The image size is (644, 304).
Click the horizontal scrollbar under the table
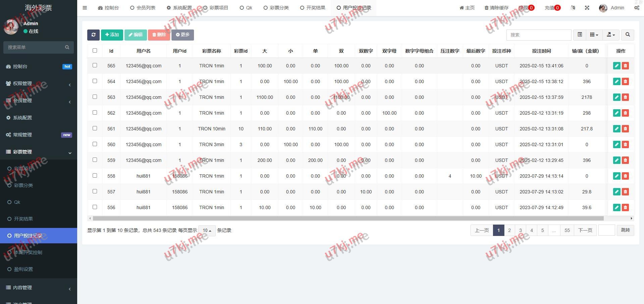click(348, 219)
